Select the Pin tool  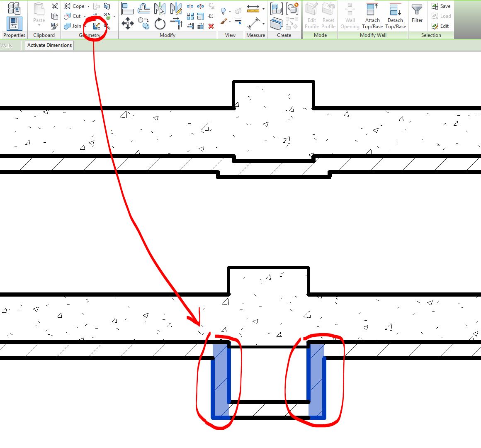[211, 16]
